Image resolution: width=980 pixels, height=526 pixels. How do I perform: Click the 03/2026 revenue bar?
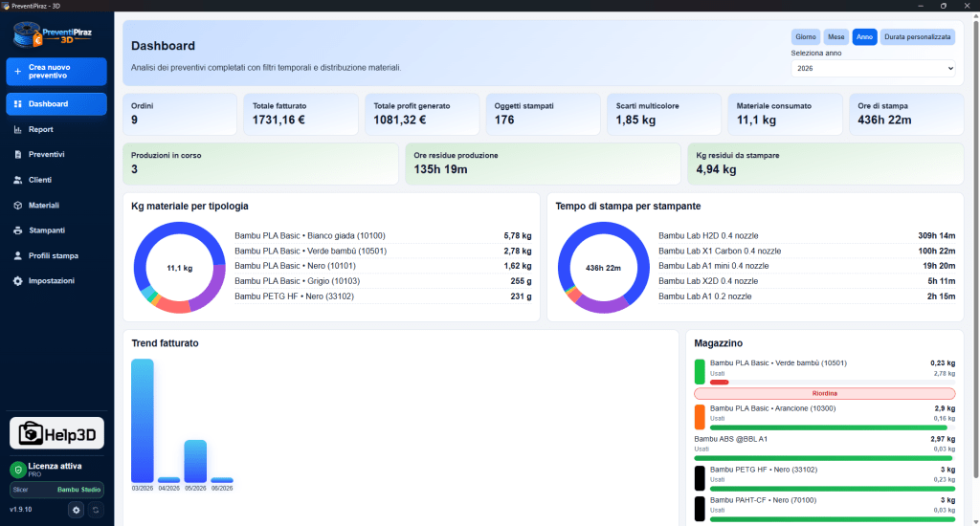(x=143, y=421)
